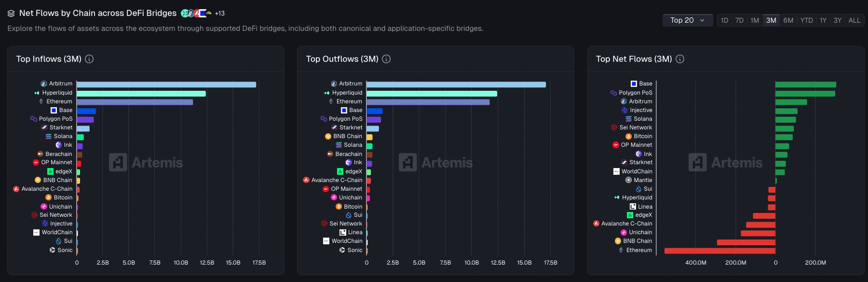This screenshot has width=868, height=282.
Task: Click the Avalanche C-Chain icon in Net Flows
Action: (x=597, y=224)
